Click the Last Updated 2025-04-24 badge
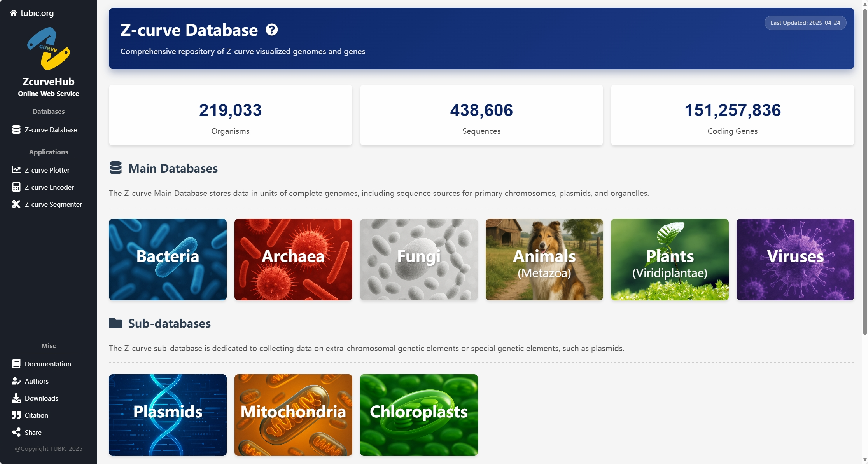This screenshot has width=868, height=464. pos(805,23)
